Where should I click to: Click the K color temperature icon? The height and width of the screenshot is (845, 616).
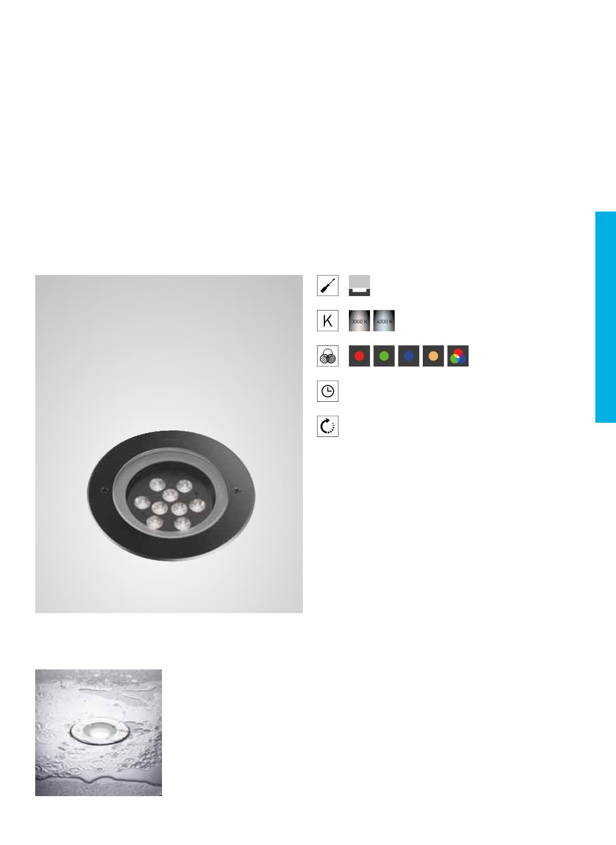pyautogui.click(x=328, y=320)
